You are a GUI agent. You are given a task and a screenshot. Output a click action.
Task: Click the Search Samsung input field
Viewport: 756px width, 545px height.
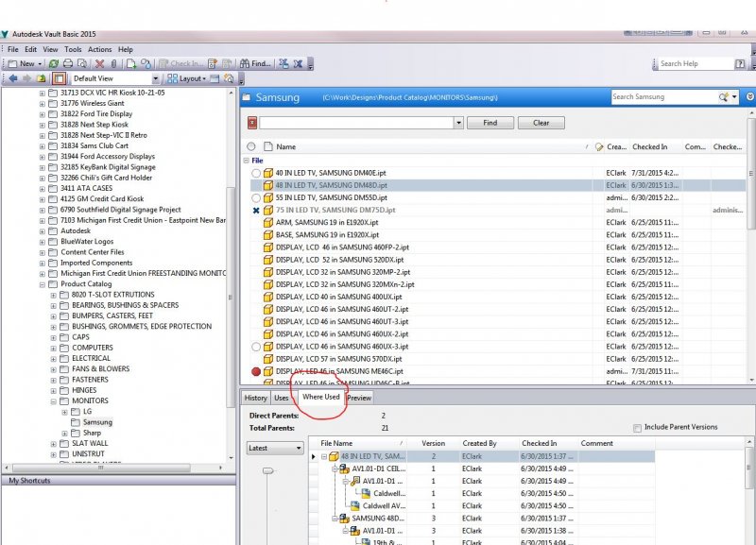coord(662,96)
